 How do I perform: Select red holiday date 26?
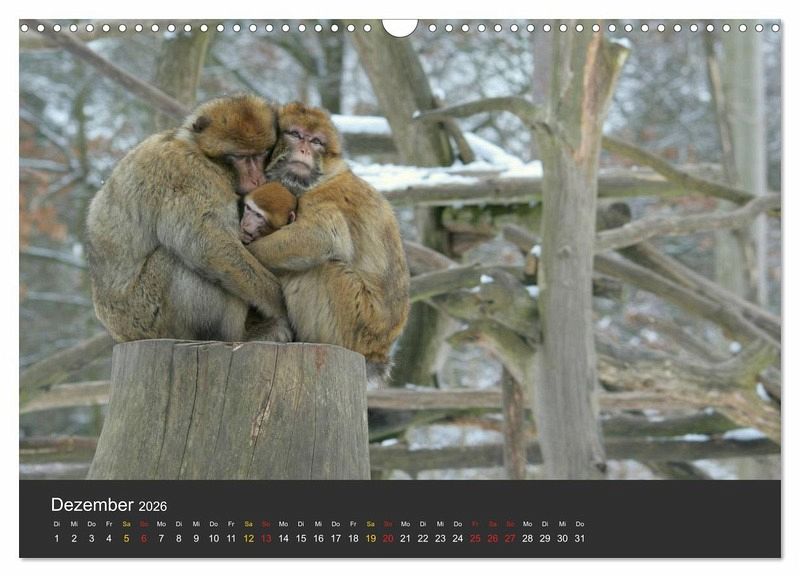[x=493, y=538]
